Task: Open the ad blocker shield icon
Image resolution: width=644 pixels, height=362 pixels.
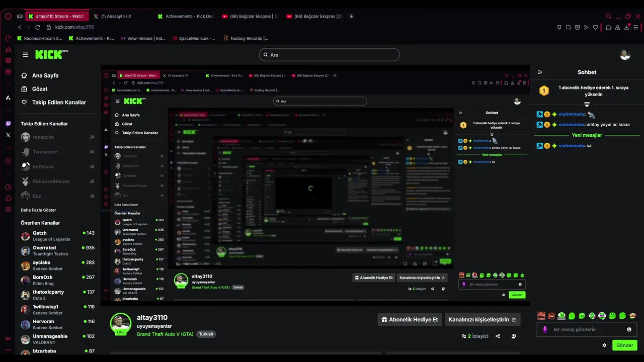Action: pos(577,27)
